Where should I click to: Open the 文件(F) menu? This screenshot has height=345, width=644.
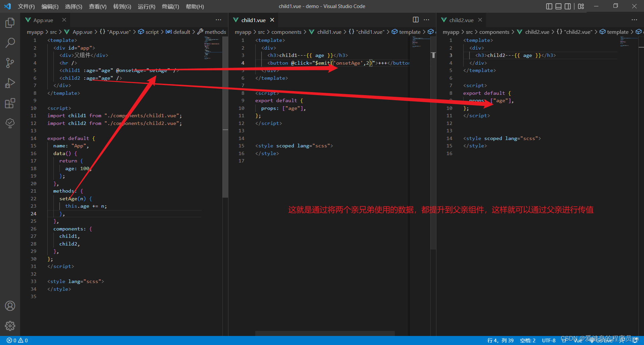(26, 6)
